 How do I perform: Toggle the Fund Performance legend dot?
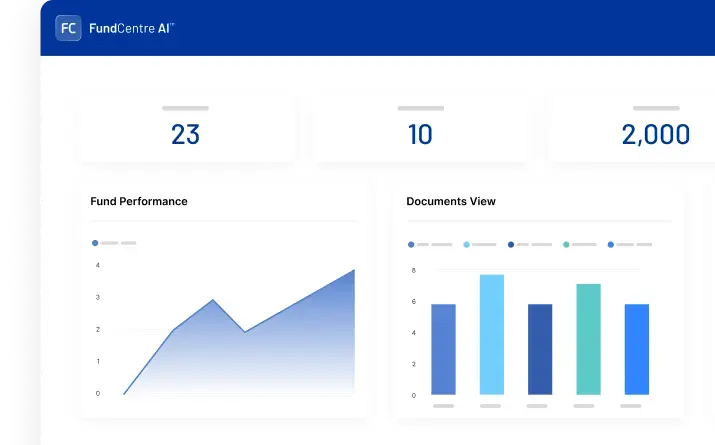[95, 243]
